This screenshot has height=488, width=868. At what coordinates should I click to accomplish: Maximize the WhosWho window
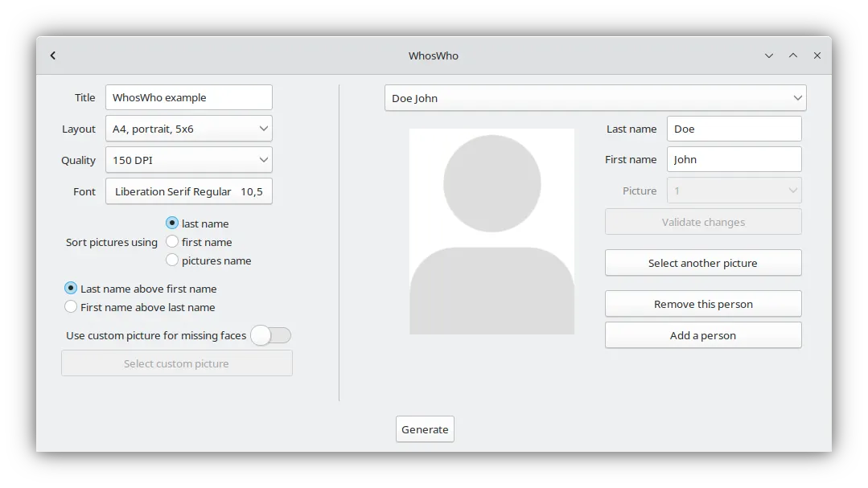click(x=793, y=55)
